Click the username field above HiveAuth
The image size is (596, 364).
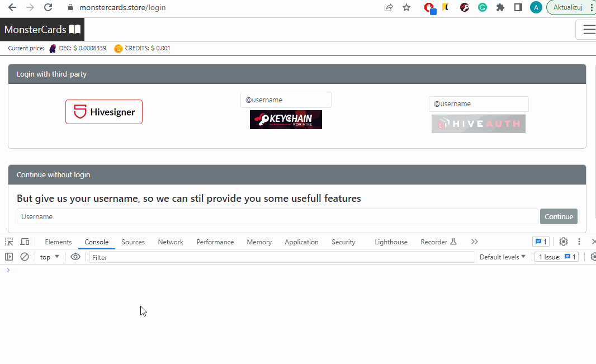point(479,104)
